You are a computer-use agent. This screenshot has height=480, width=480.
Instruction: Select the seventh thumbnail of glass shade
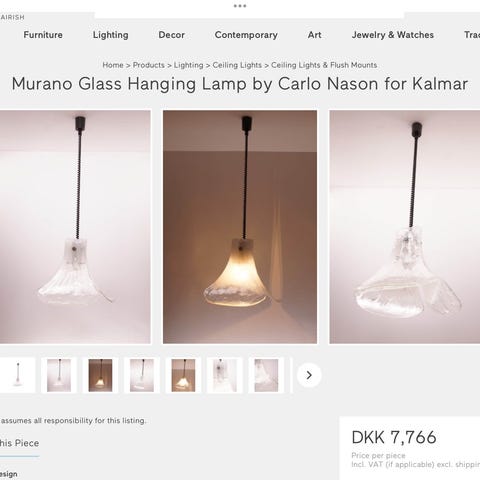(x=266, y=375)
